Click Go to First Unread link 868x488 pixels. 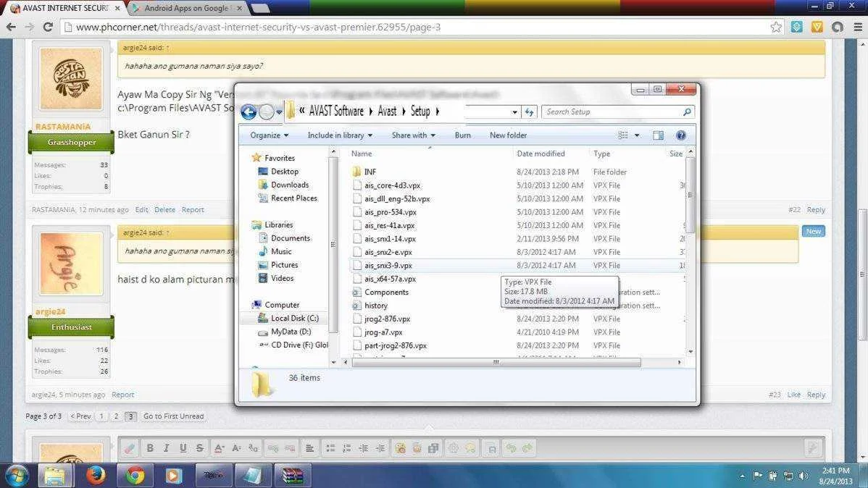coord(173,416)
